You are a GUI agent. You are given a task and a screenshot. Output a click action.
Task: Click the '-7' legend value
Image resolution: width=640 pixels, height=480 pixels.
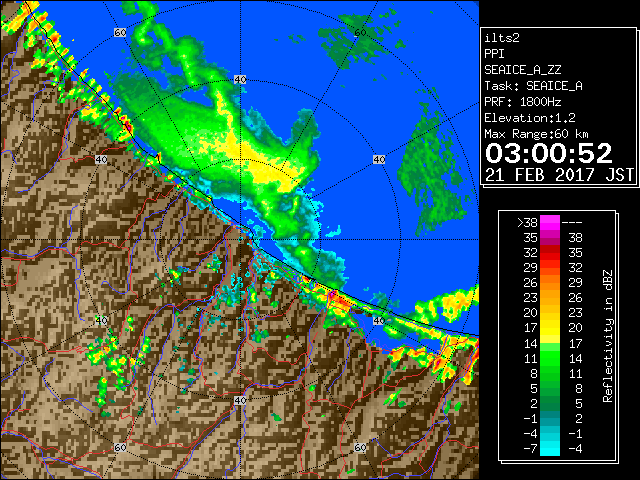[x=530, y=449]
